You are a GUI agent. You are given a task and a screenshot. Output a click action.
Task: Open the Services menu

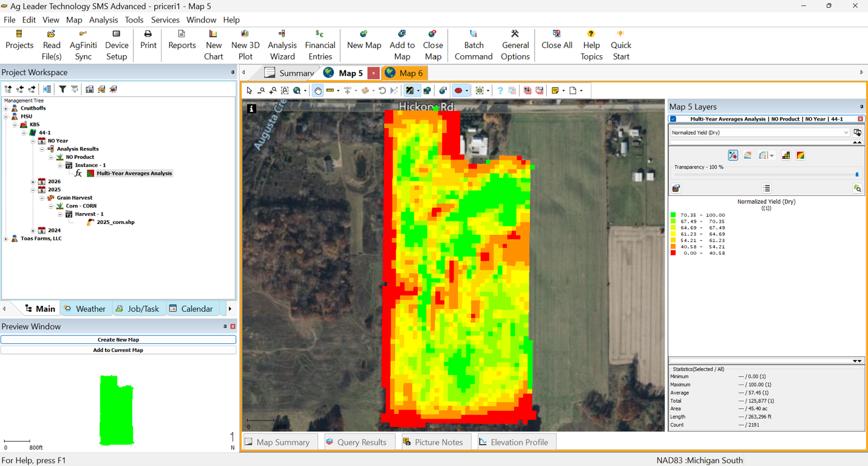click(x=165, y=20)
